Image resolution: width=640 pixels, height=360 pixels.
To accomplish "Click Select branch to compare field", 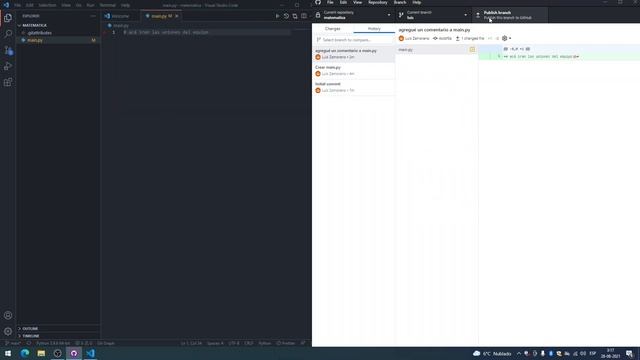I will (353, 40).
